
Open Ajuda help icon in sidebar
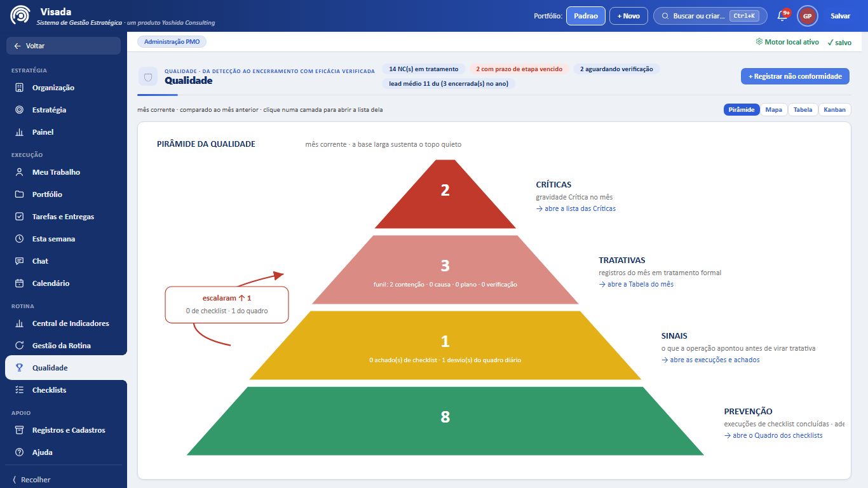(19, 452)
